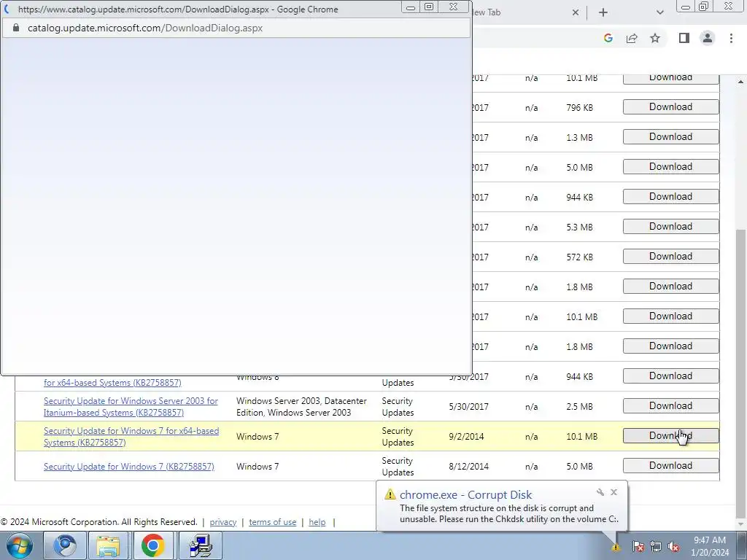Click the Google Chrome taskbar icon
747x560 pixels.
point(152,545)
